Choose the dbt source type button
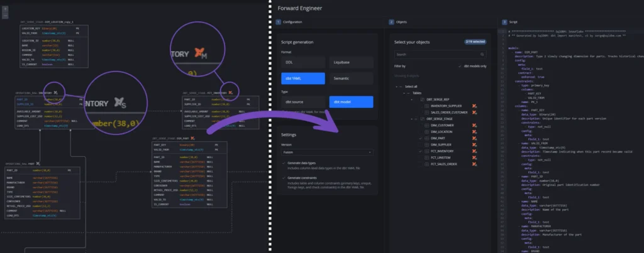Image resolution: width=644 pixels, height=253 pixels. coord(303,102)
